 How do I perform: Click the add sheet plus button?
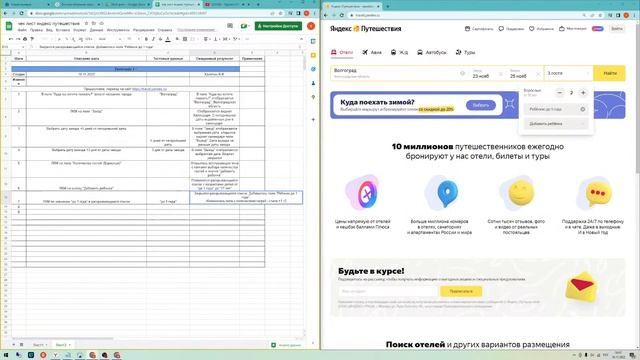click(x=13, y=345)
